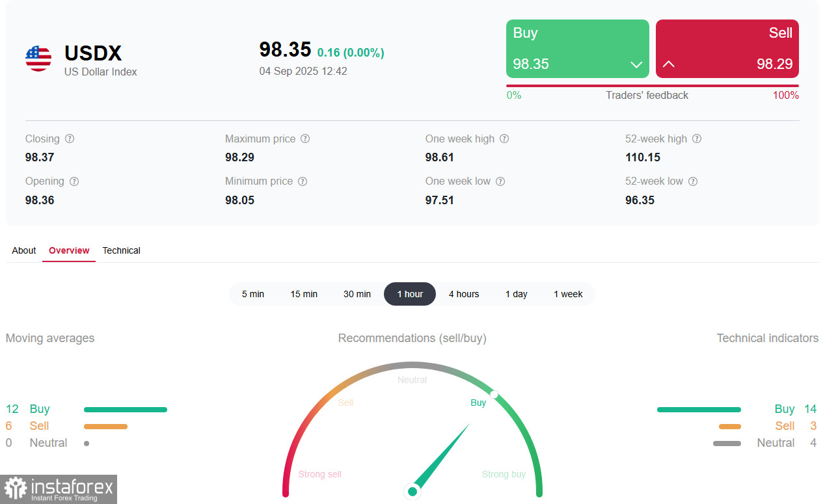Select the 5 min timeframe
This screenshot has width=825, height=504.
(x=253, y=294)
